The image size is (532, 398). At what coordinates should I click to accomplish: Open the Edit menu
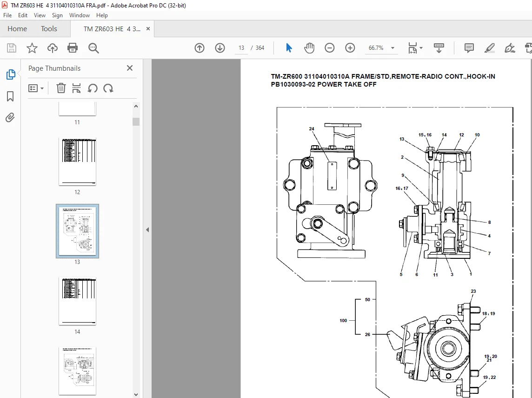click(x=23, y=15)
